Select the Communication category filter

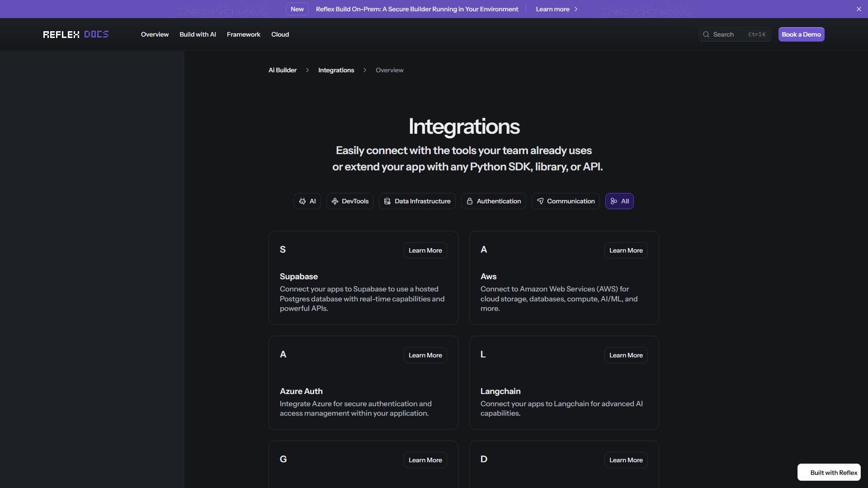tap(566, 201)
